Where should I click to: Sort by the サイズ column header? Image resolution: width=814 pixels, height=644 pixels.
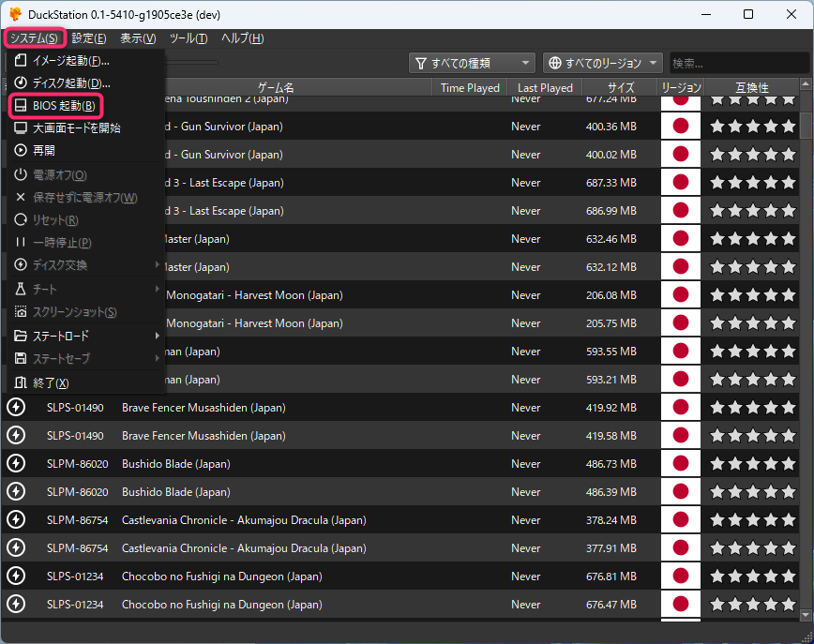pos(621,88)
